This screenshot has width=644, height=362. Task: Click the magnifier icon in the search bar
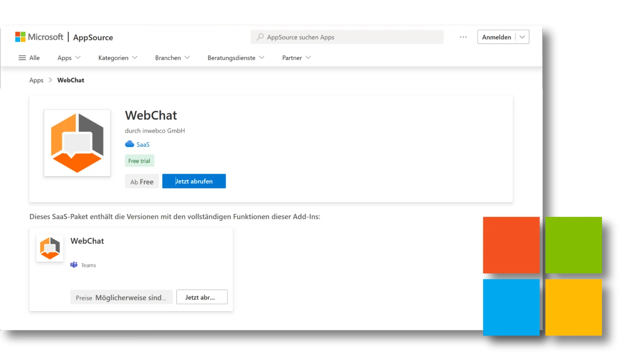click(x=260, y=37)
